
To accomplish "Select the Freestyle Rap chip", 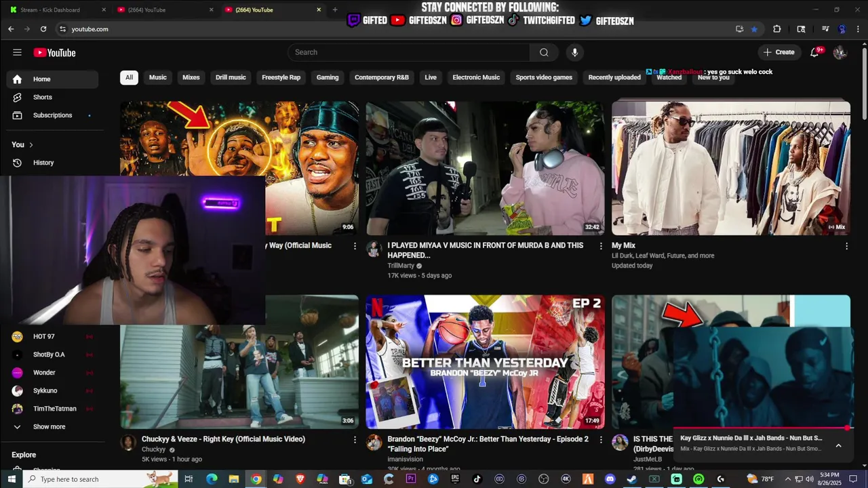I will pyautogui.click(x=281, y=77).
